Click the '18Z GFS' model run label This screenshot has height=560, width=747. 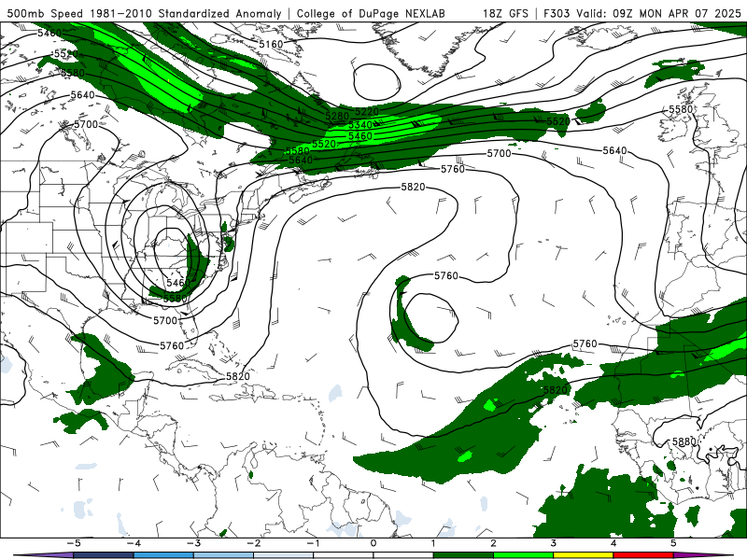pos(505,13)
